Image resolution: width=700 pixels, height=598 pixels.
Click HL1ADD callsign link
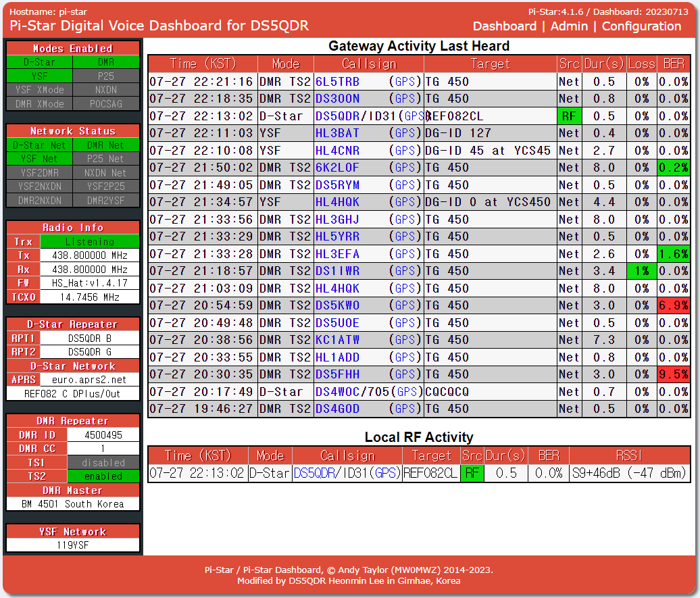[x=338, y=357]
